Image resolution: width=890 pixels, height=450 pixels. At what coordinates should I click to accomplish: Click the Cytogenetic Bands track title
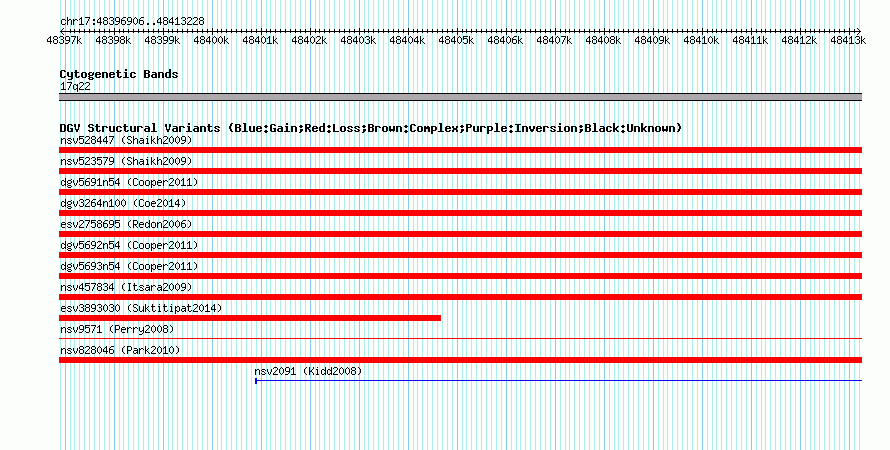pos(119,74)
